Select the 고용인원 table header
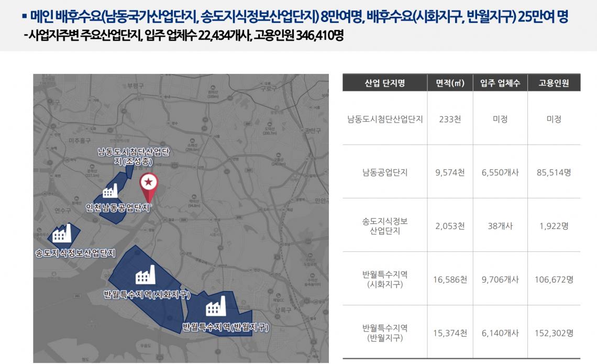Screen dimensions: 597x364 click(552, 82)
